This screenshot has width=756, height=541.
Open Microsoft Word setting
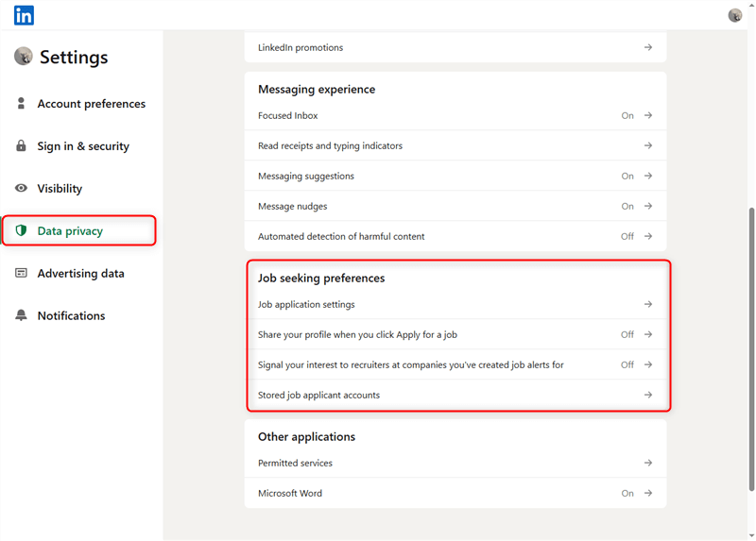click(x=455, y=493)
